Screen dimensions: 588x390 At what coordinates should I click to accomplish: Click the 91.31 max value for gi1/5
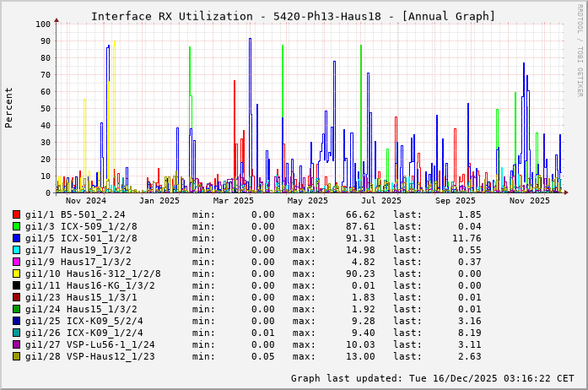(x=334, y=238)
